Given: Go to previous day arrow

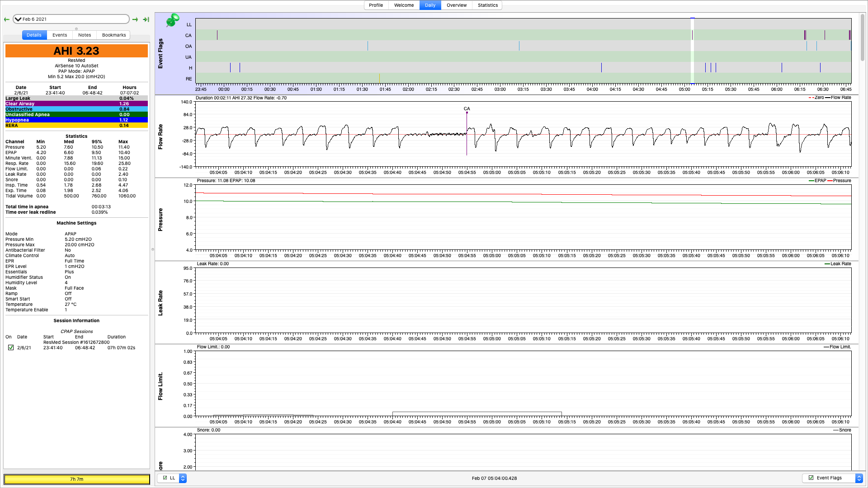Looking at the screenshot, I should 6,19.
